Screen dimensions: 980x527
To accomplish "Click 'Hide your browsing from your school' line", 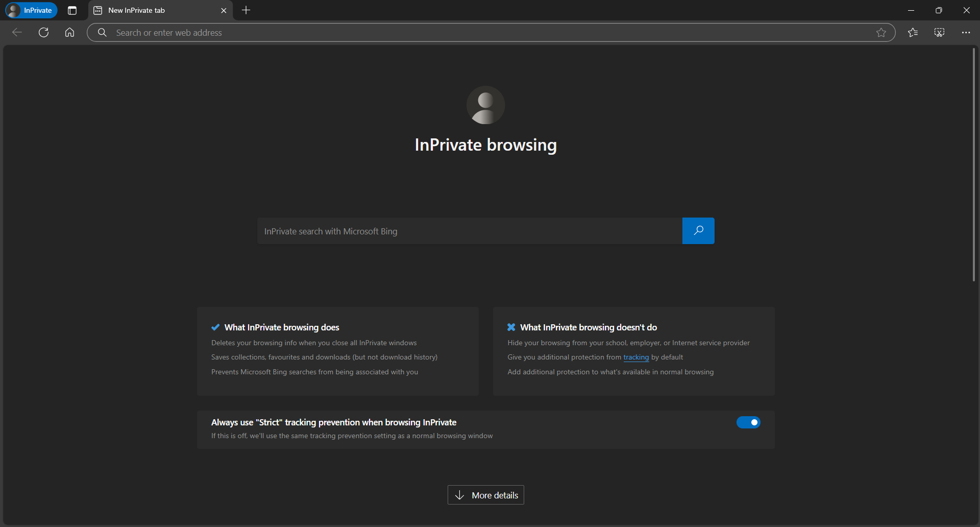I will [x=628, y=343].
